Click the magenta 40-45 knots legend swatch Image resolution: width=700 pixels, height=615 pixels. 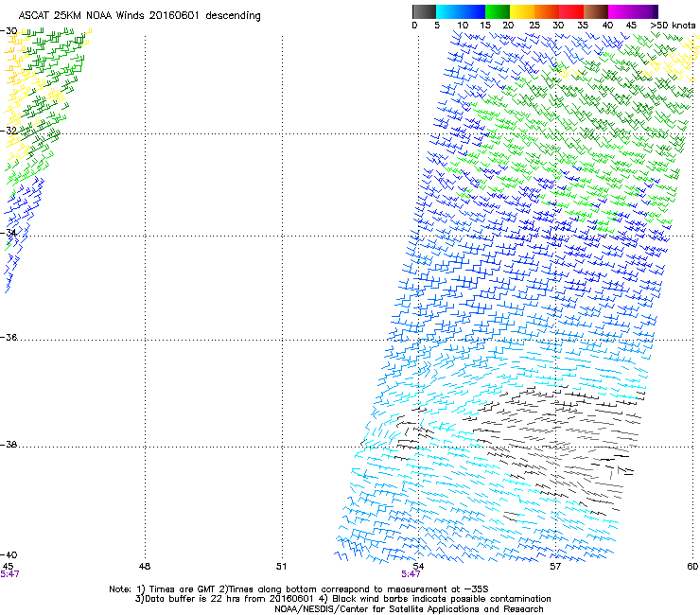click(x=621, y=11)
